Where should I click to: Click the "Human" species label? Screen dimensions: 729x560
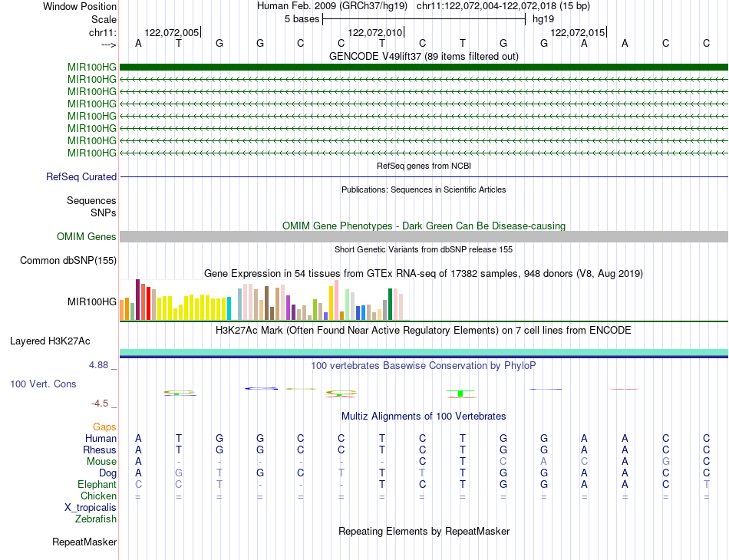(x=101, y=438)
